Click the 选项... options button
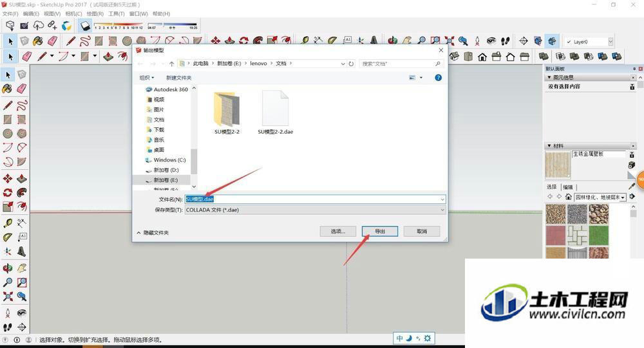 pos(337,232)
